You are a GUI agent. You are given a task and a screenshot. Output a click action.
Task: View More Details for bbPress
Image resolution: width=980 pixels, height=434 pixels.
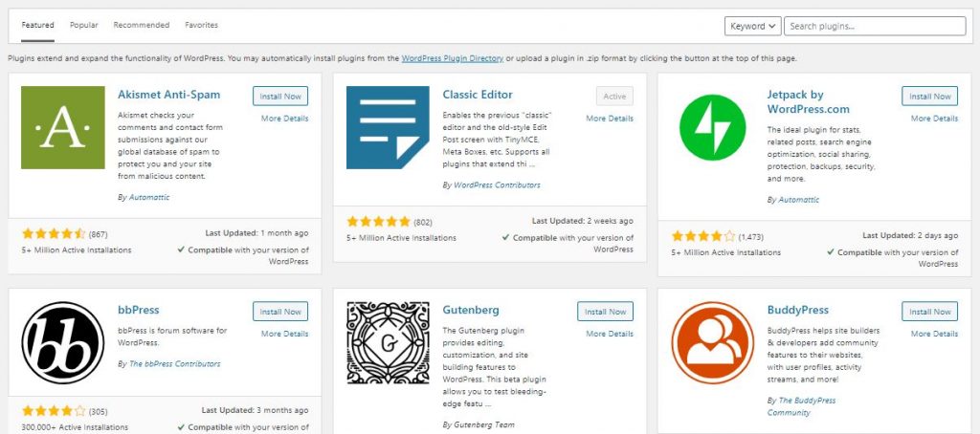pos(284,334)
